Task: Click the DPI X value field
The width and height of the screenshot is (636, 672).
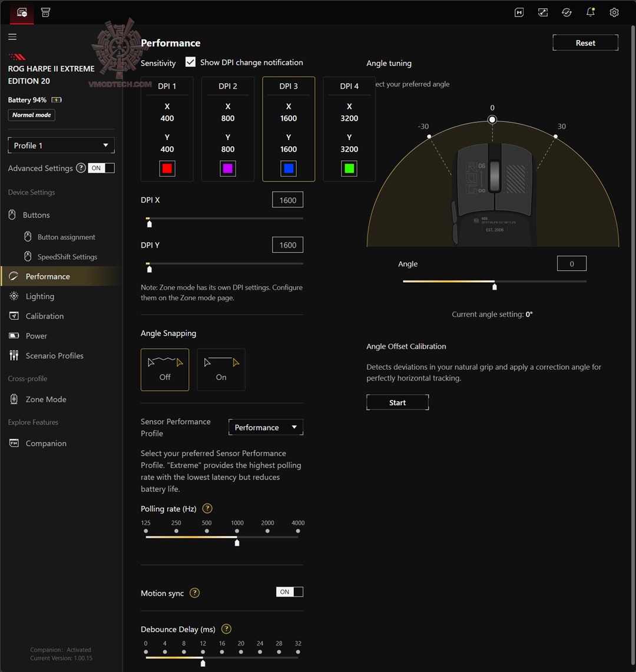Action: click(x=287, y=200)
